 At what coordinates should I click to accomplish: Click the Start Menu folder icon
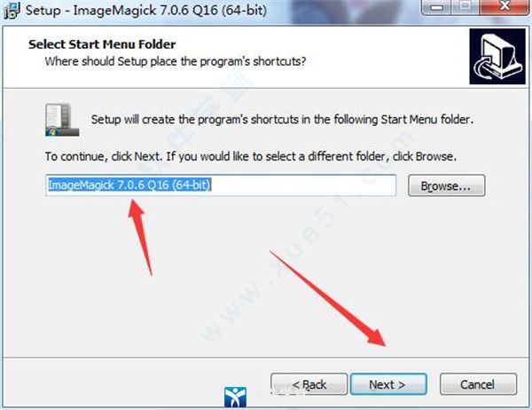pyautogui.click(x=62, y=120)
